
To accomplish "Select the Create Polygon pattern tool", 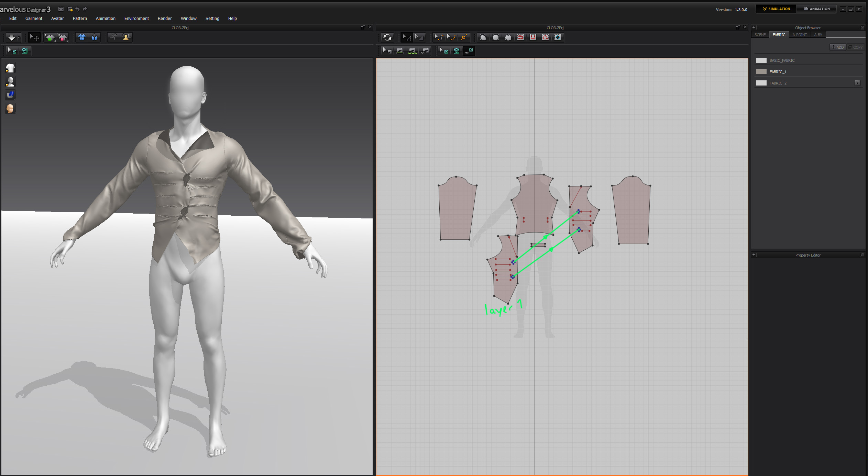I will click(483, 37).
